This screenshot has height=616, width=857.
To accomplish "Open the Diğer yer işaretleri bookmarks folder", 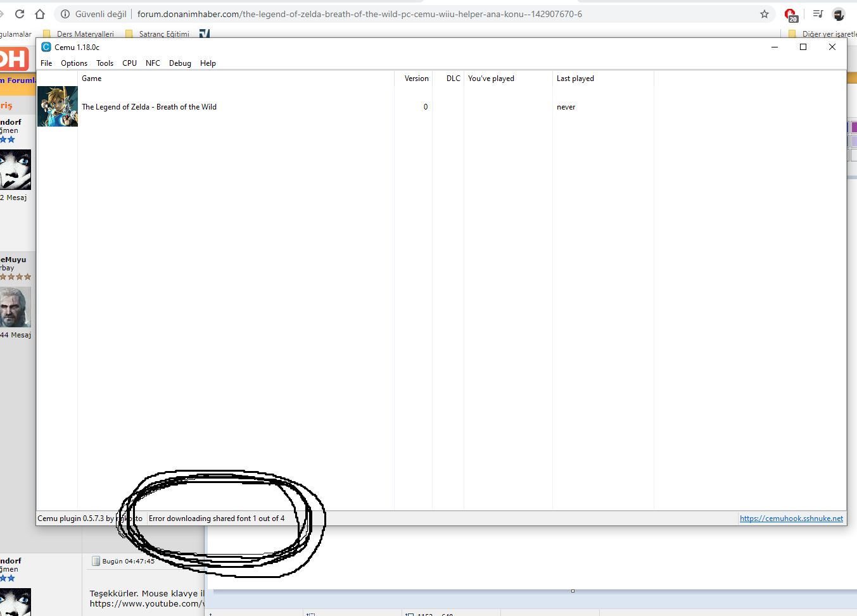I will pyautogui.click(x=822, y=34).
